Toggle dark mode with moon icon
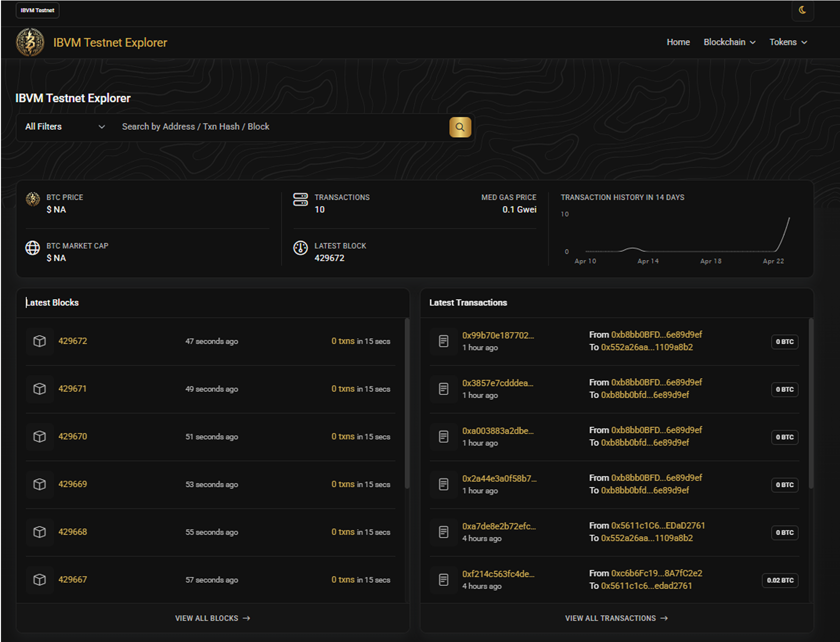Viewport: 840px width, 642px height. click(x=802, y=10)
